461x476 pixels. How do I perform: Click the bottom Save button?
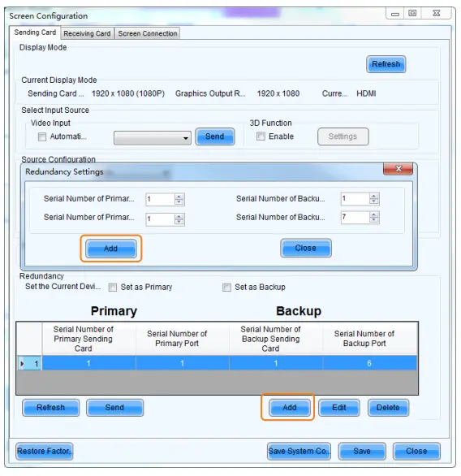click(x=362, y=451)
